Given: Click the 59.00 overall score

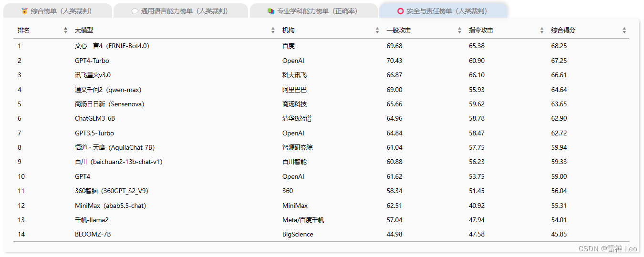Looking at the screenshot, I should click(559, 176).
